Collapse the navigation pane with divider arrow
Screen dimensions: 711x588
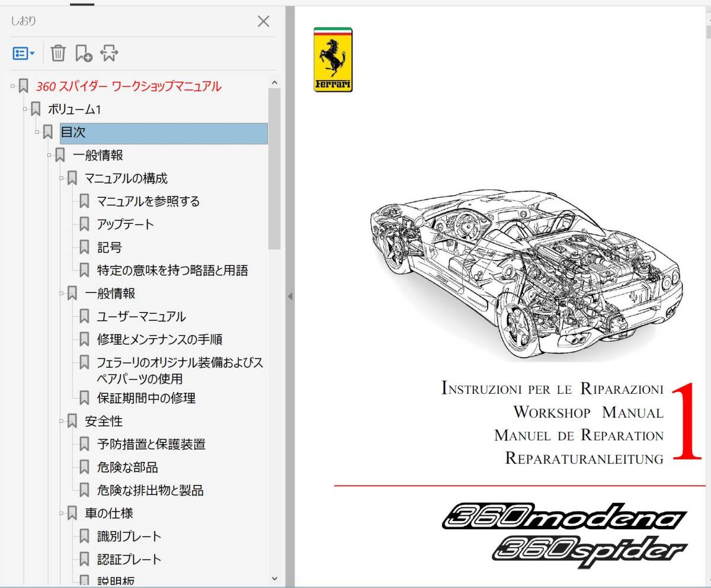tap(290, 296)
